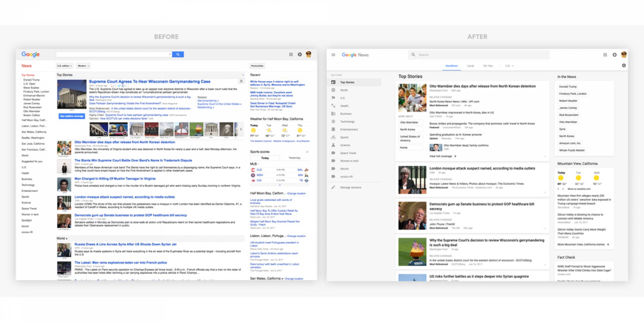Select the Local tab
The width and height of the screenshot is (644, 322).
[x=470, y=66]
